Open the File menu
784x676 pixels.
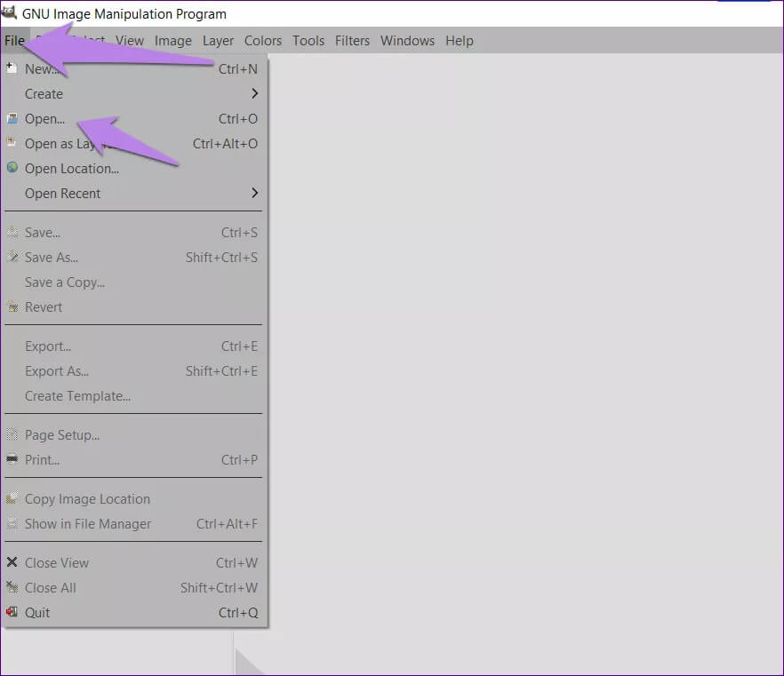coord(14,41)
